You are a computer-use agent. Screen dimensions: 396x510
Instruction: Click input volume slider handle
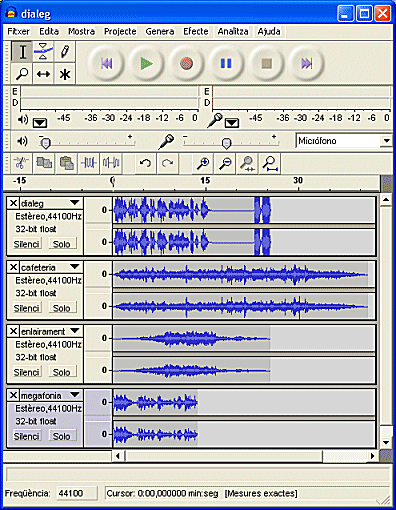[226, 143]
